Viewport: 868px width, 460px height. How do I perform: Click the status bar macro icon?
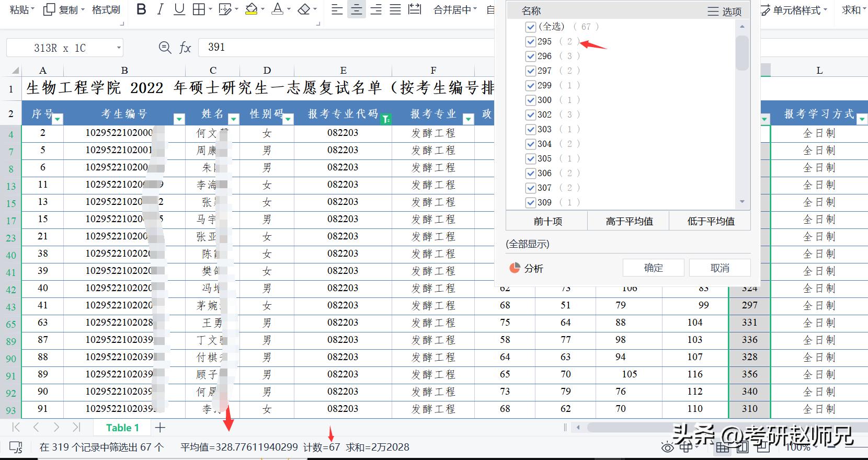(x=16, y=447)
